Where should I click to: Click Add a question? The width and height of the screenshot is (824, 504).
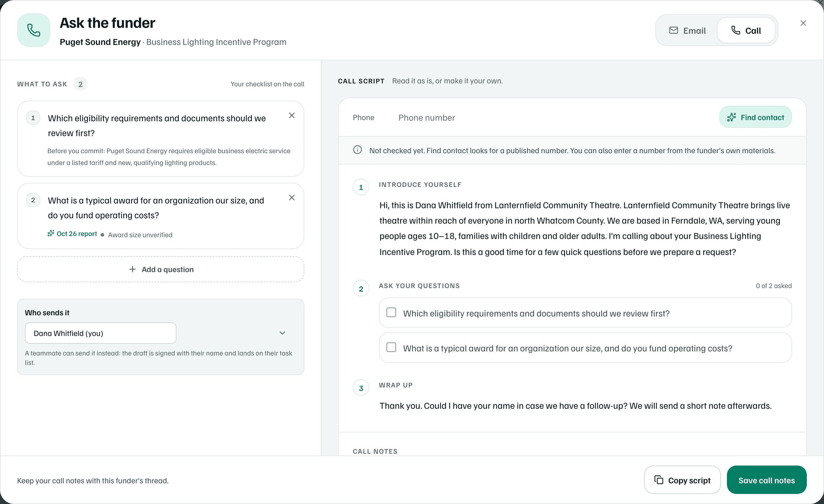click(x=161, y=269)
